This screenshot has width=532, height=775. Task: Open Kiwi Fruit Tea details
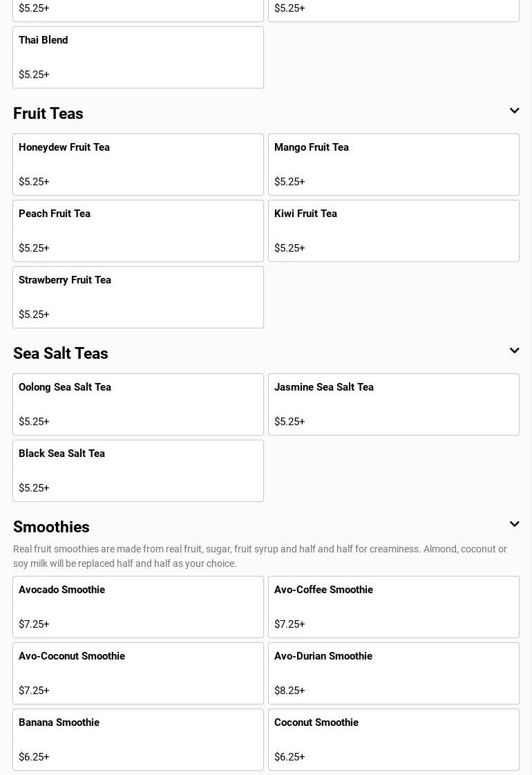click(x=394, y=231)
